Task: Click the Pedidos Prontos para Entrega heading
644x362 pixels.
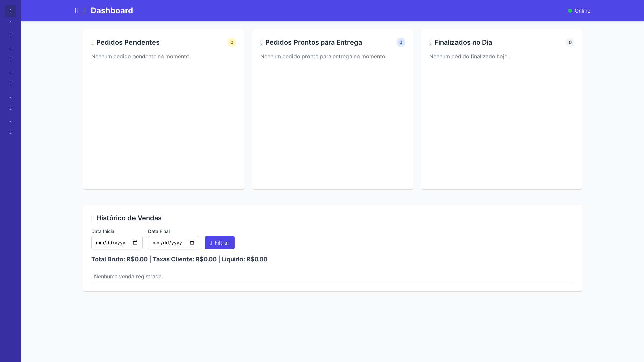Action: (x=314, y=42)
